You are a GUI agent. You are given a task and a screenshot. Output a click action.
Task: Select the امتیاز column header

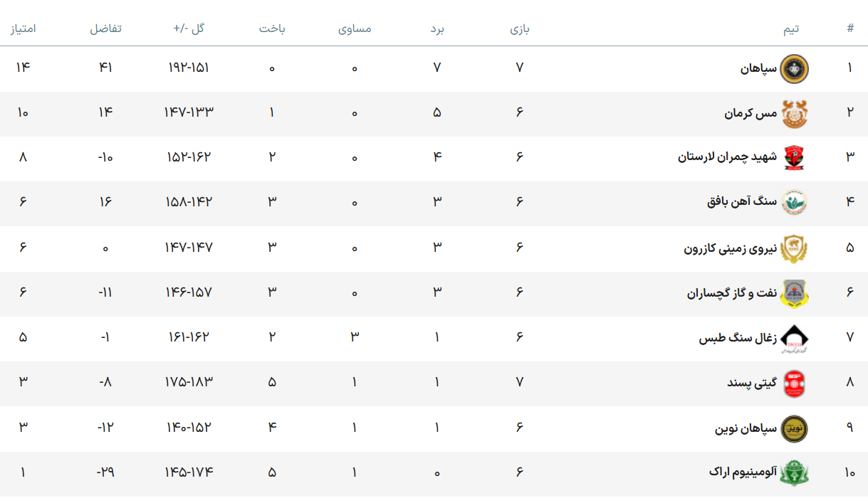point(23,28)
